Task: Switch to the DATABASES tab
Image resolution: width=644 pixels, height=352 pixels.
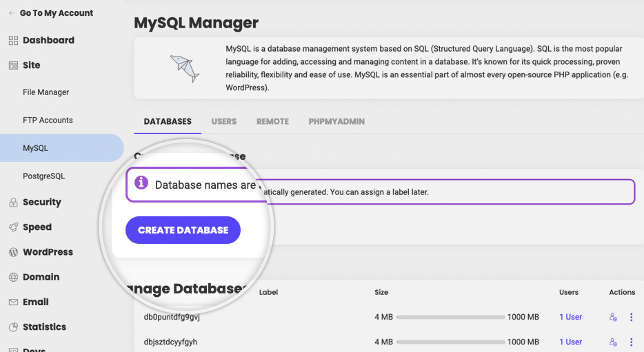Action: coord(168,121)
